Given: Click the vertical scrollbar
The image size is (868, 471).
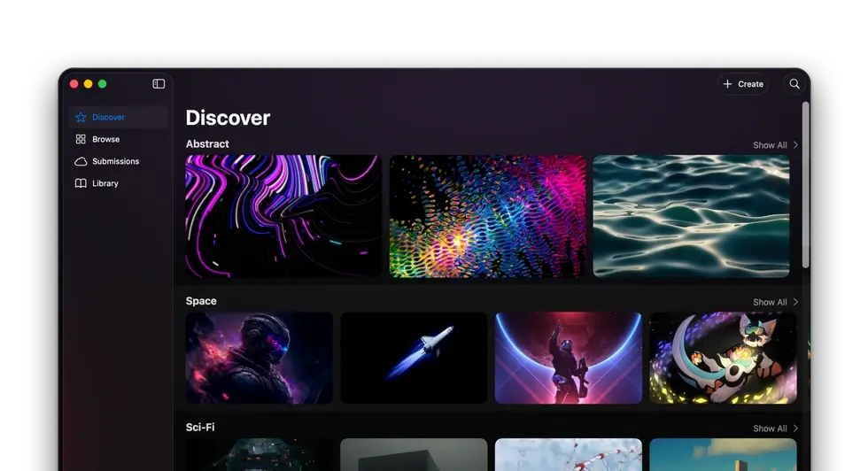Looking at the screenshot, I should (x=805, y=184).
